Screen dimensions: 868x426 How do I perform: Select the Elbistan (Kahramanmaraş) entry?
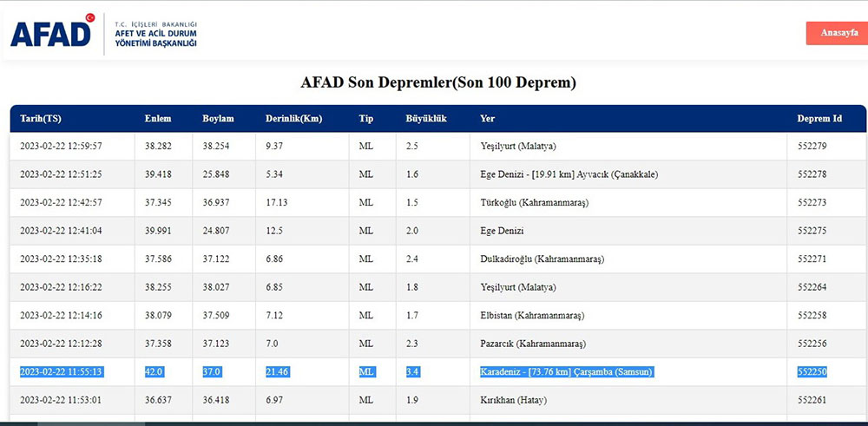pyautogui.click(x=532, y=315)
